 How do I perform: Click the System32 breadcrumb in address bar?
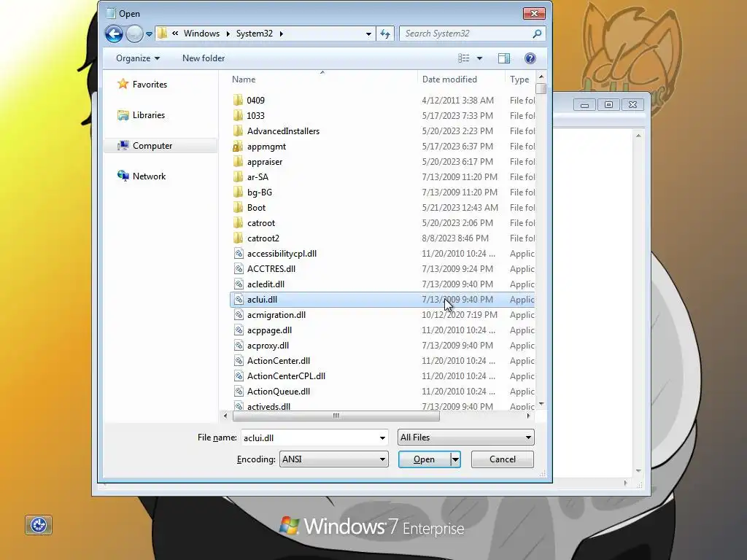click(x=255, y=34)
